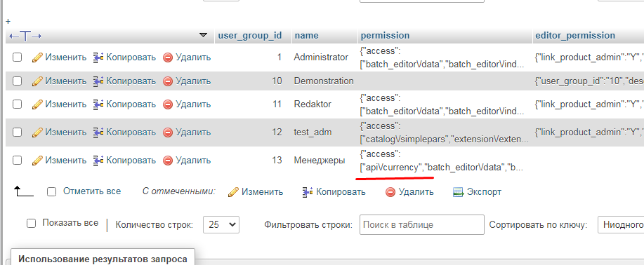The image size is (644, 265).
Task: Click 'Копировать' link in Redaktor row
Action: point(131,104)
